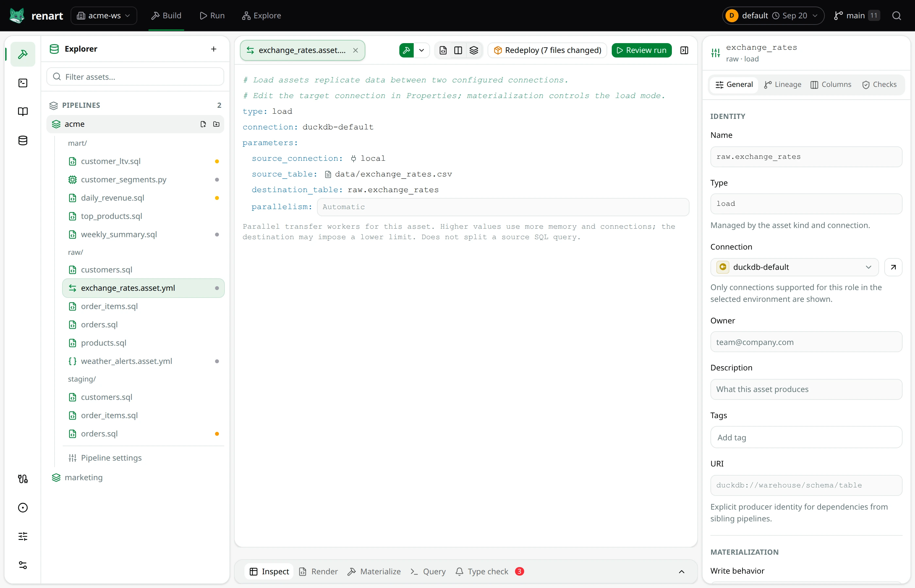
Task: Switch to the Run tab
Action: [212, 16]
